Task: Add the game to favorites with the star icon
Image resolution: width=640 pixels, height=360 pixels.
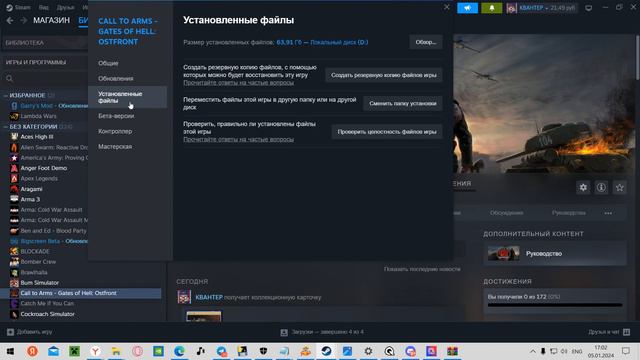Action: click(620, 187)
